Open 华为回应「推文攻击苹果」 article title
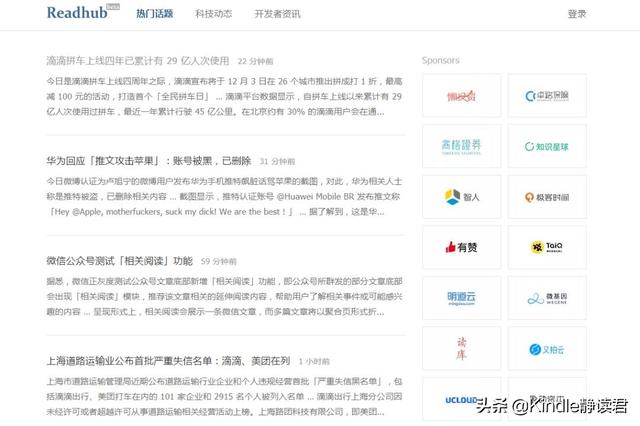The width and height of the screenshot is (640, 426). (x=149, y=161)
